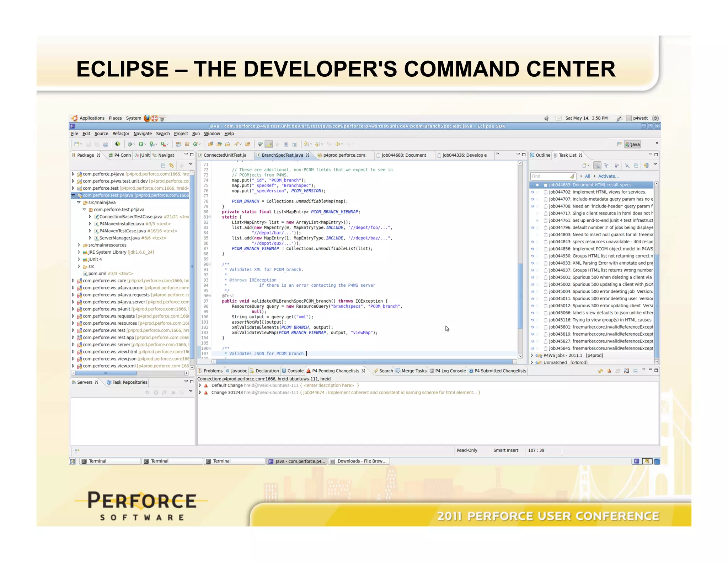This screenshot has width=728, height=562.
Task: Open the Places menu in GNOME panel
Action: [115, 118]
